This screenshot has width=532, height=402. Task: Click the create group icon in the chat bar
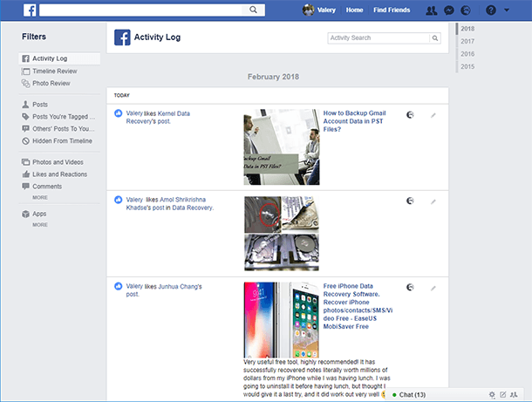tap(514, 394)
